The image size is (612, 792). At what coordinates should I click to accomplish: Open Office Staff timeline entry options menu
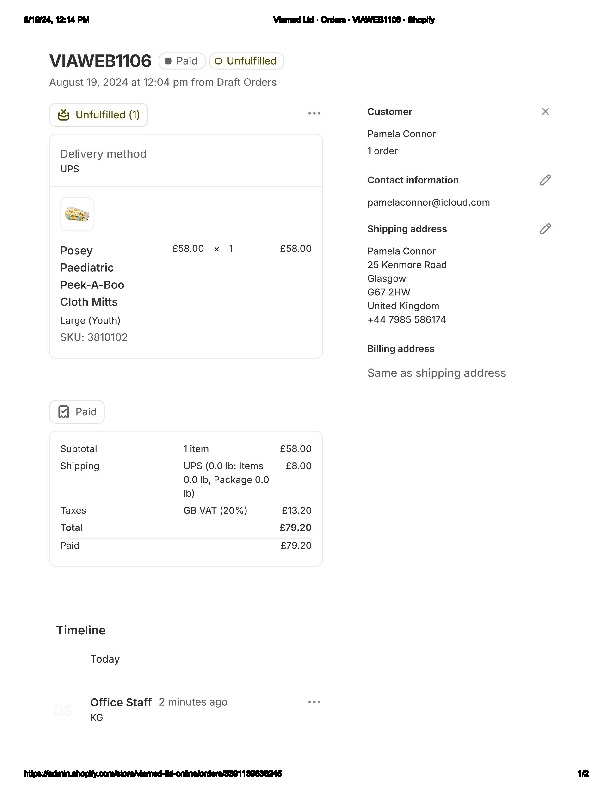[x=314, y=702]
